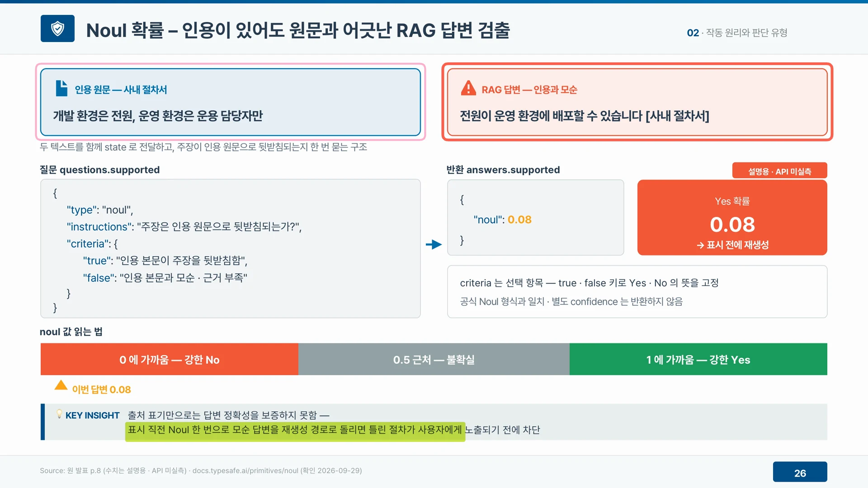The image size is (868, 488).
Task: Click the '"instructions"' code line
Action: (x=184, y=226)
